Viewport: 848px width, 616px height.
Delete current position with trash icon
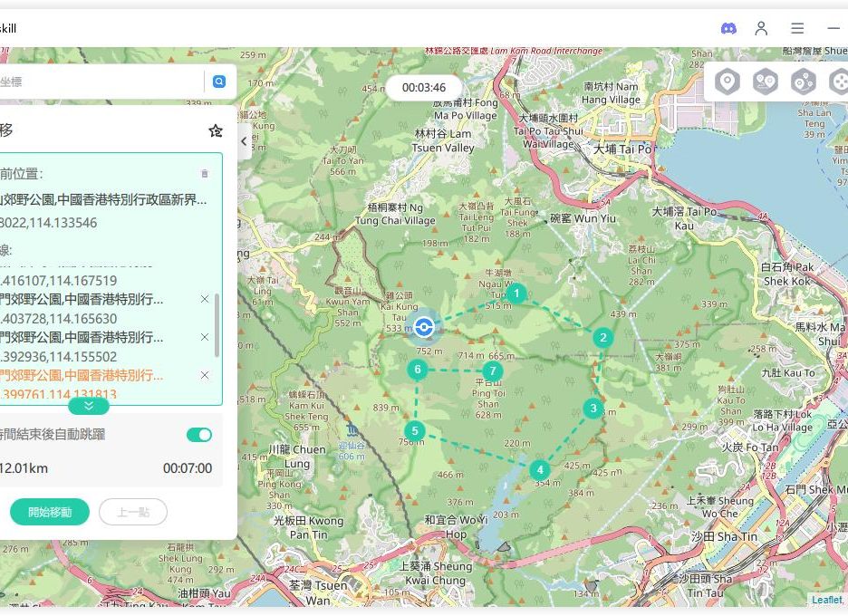point(204,173)
